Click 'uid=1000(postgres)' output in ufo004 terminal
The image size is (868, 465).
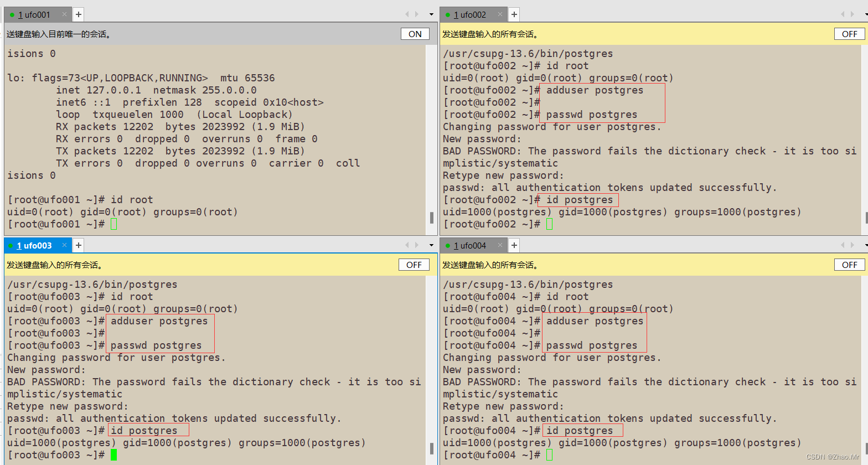[x=497, y=443]
